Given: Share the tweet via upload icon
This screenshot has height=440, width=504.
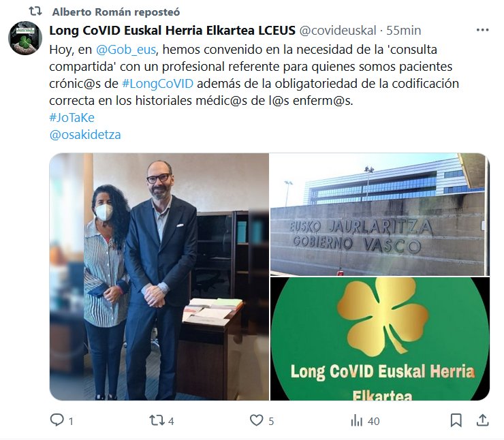Looking at the screenshot, I should [x=482, y=420].
